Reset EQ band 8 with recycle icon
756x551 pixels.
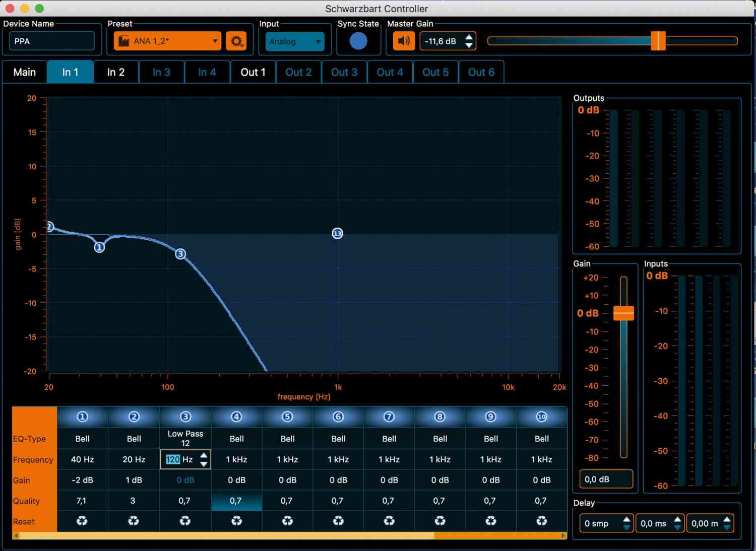tap(440, 521)
